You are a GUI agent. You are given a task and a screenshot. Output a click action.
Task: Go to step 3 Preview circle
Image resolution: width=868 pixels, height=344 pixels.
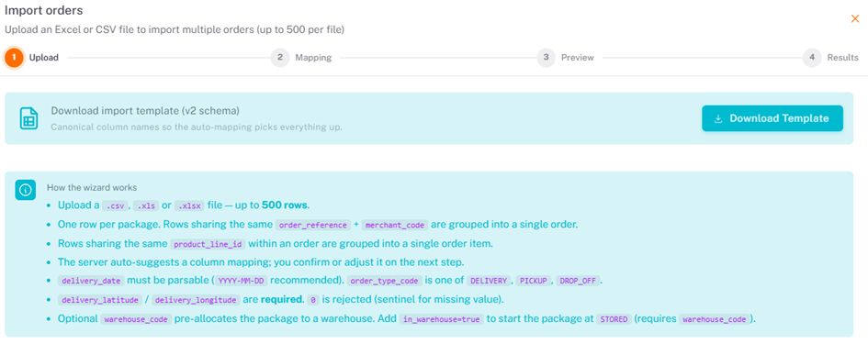[546, 58]
